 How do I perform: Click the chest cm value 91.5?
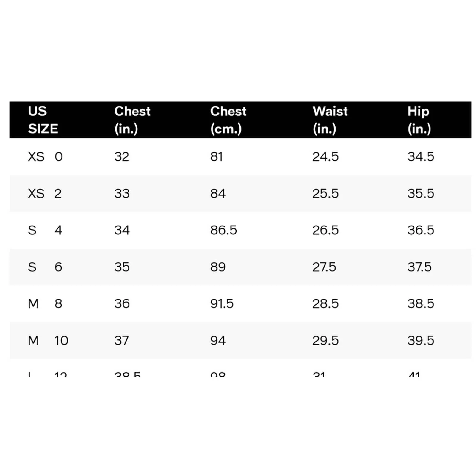222,303
